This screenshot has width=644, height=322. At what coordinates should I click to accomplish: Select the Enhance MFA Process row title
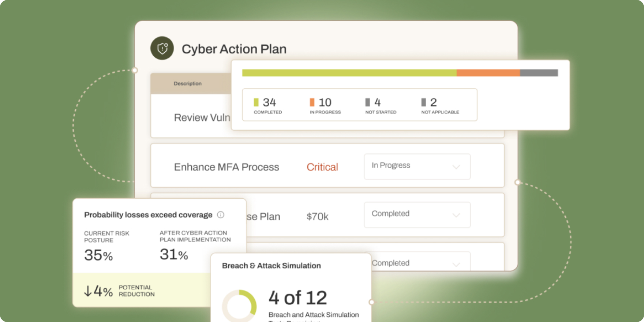(x=226, y=167)
